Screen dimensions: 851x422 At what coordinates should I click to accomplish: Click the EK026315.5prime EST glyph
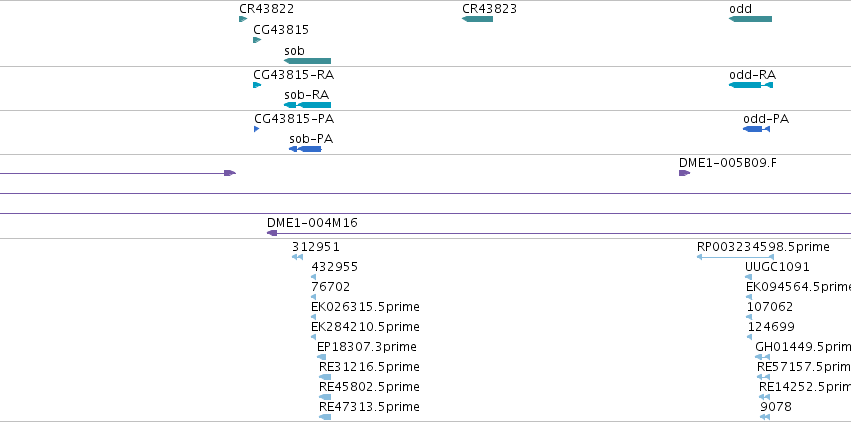tap(314, 317)
